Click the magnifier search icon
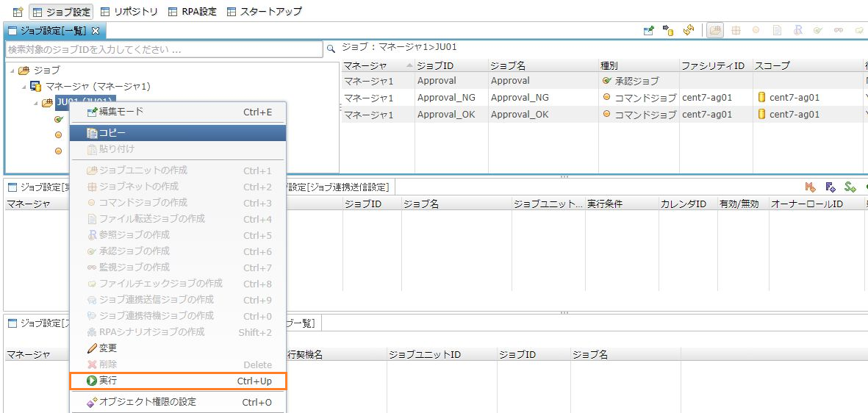Image resolution: width=868 pixels, height=413 pixels. pyautogui.click(x=331, y=49)
